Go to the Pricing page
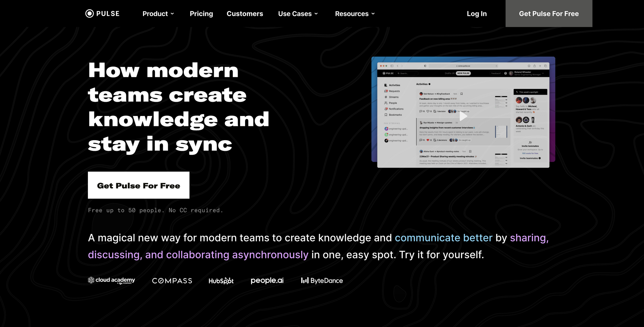 (x=201, y=14)
